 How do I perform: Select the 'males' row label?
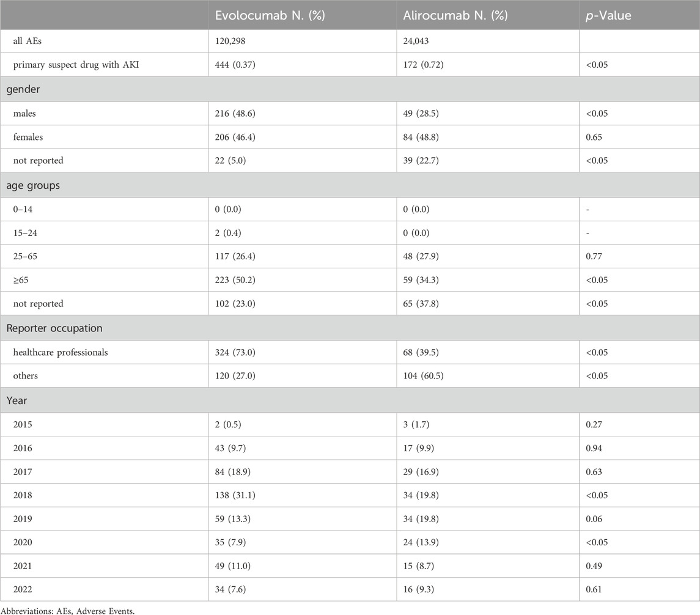coord(24,113)
